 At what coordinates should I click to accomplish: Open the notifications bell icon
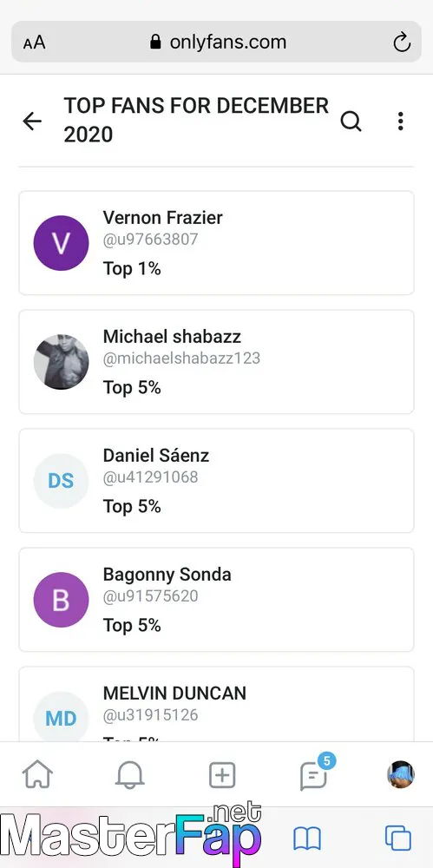point(129,774)
